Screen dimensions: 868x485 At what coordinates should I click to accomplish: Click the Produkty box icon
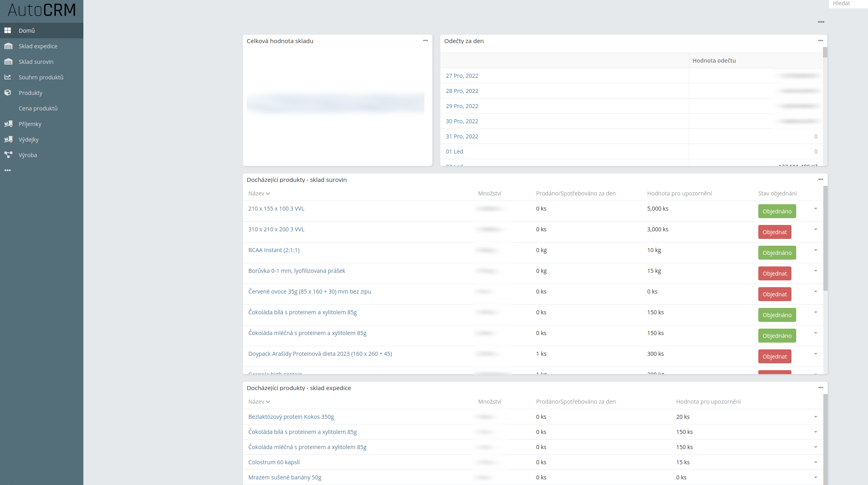pyautogui.click(x=8, y=93)
